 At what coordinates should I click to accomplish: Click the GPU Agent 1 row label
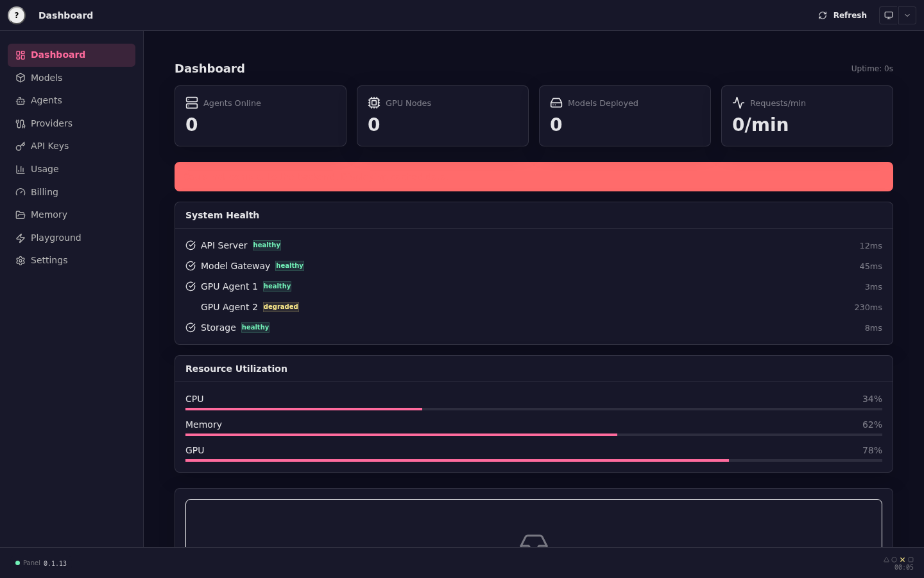point(229,286)
